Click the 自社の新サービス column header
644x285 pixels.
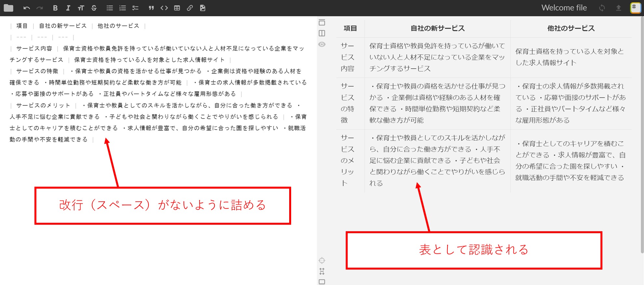[x=438, y=28]
